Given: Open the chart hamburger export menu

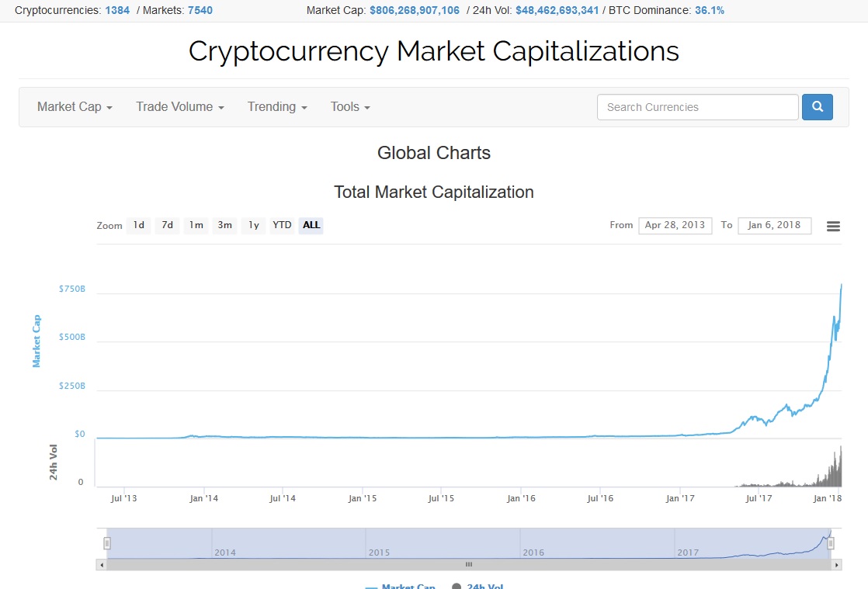Looking at the screenshot, I should (833, 226).
